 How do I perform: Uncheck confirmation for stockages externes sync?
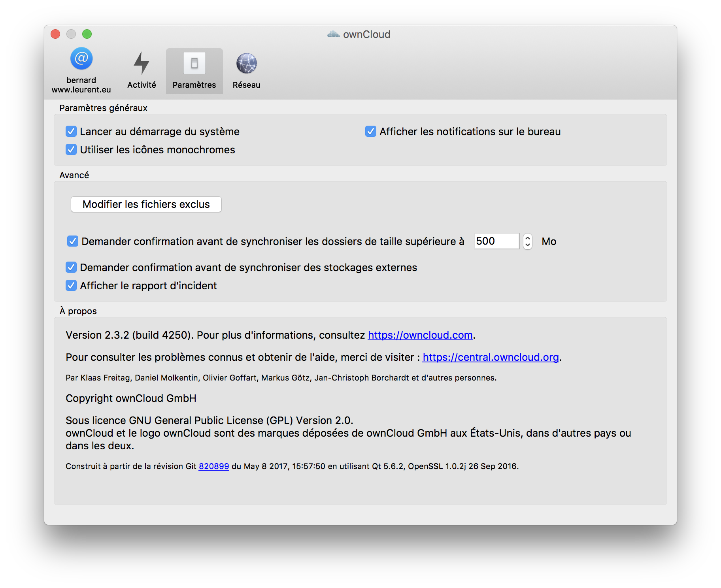(x=71, y=267)
